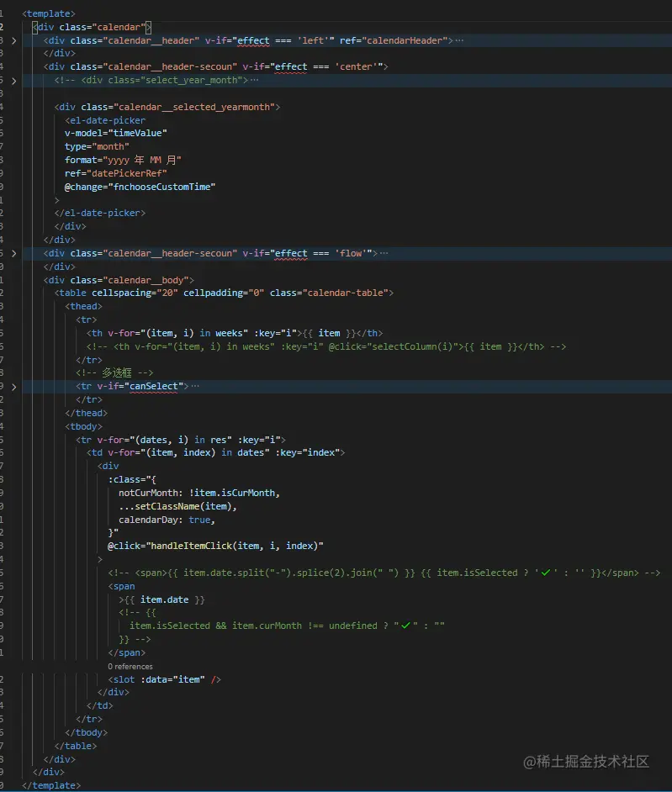Expand the folded 'flow' header-secoun div
This screenshot has width=672, height=792.
(13, 253)
